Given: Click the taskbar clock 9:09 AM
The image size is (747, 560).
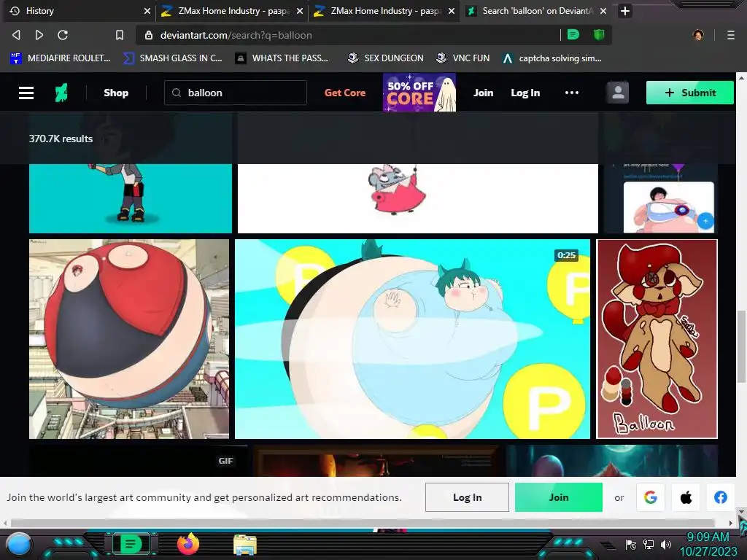Looking at the screenshot, I should click(x=708, y=537).
